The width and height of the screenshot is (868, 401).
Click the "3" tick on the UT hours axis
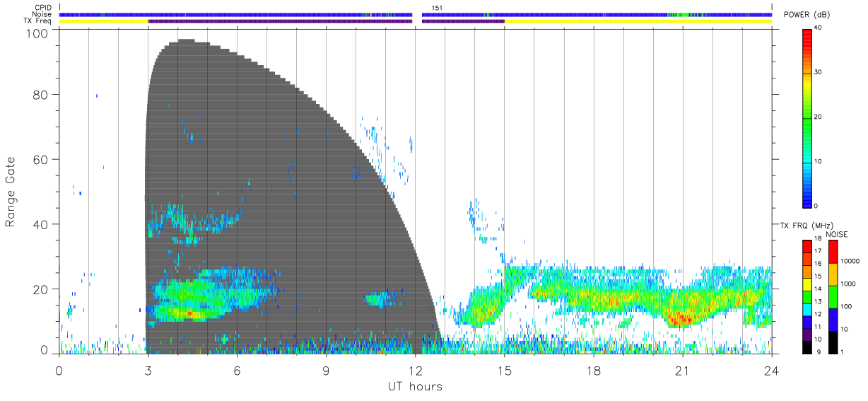pyautogui.click(x=148, y=371)
